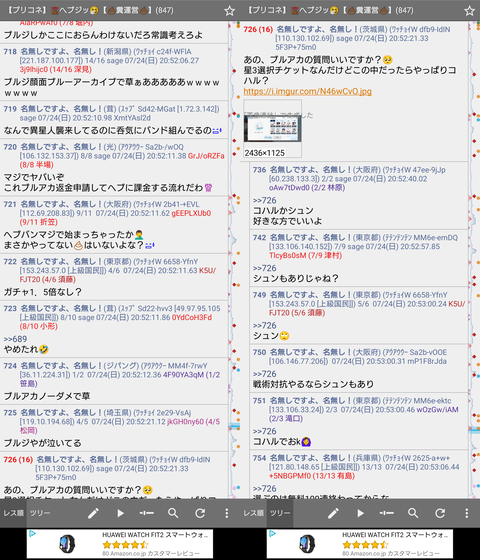480x560 pixels.
Task: Tap the pencil compose icon in right pane
Action: tap(334, 513)
